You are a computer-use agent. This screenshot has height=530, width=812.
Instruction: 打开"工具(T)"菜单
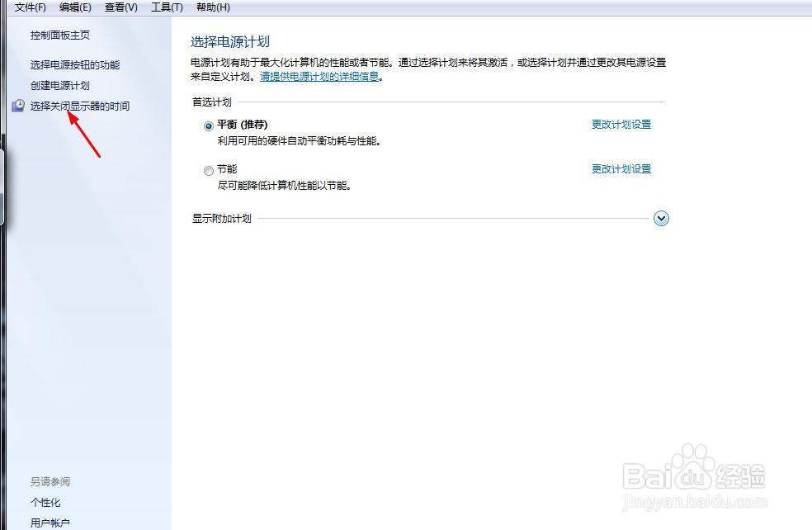click(165, 7)
